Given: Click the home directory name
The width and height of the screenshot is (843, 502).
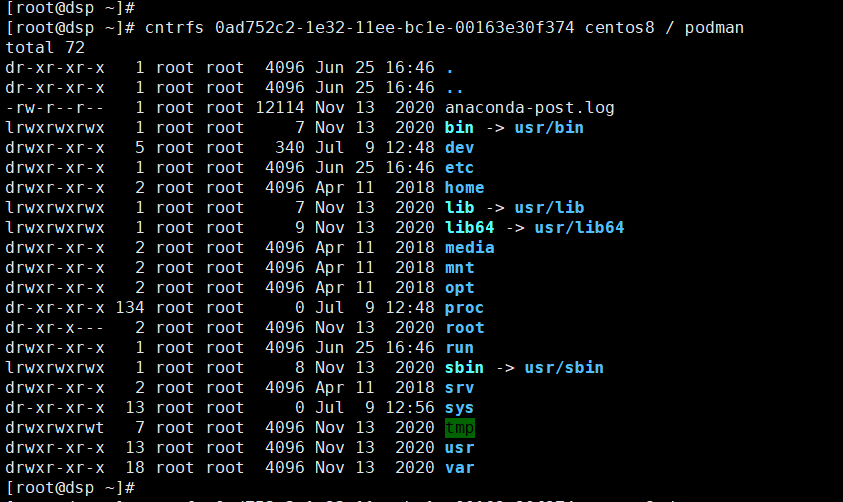Looking at the screenshot, I should coord(465,188).
